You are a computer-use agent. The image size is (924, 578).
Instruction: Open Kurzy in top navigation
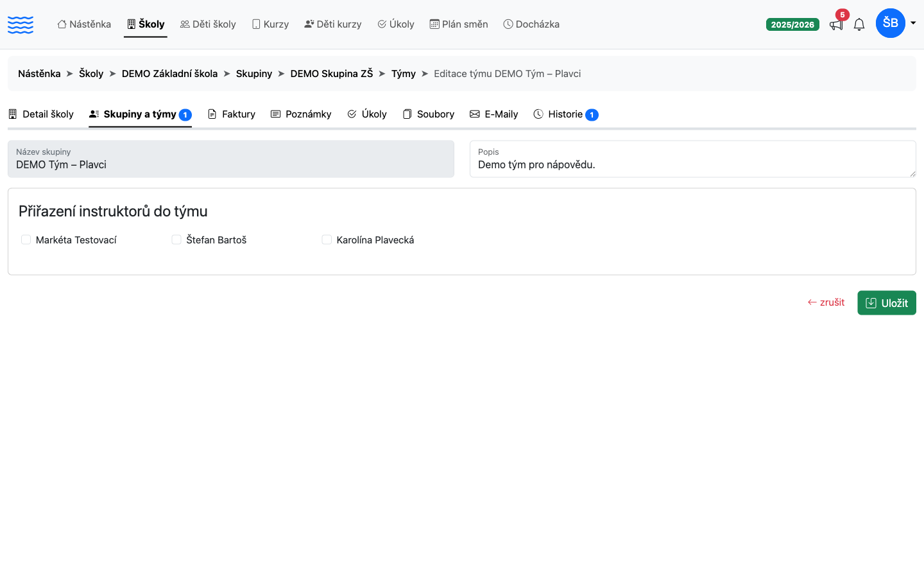[270, 24]
